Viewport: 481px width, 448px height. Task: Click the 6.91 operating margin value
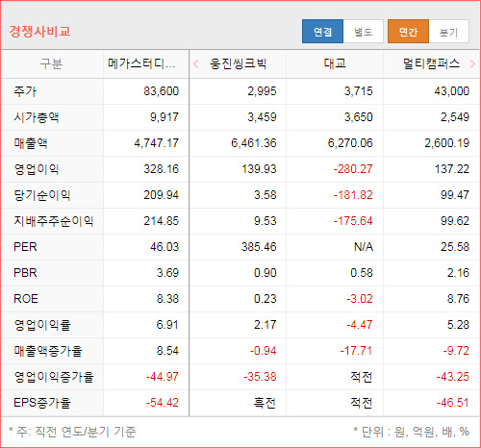[x=167, y=325]
